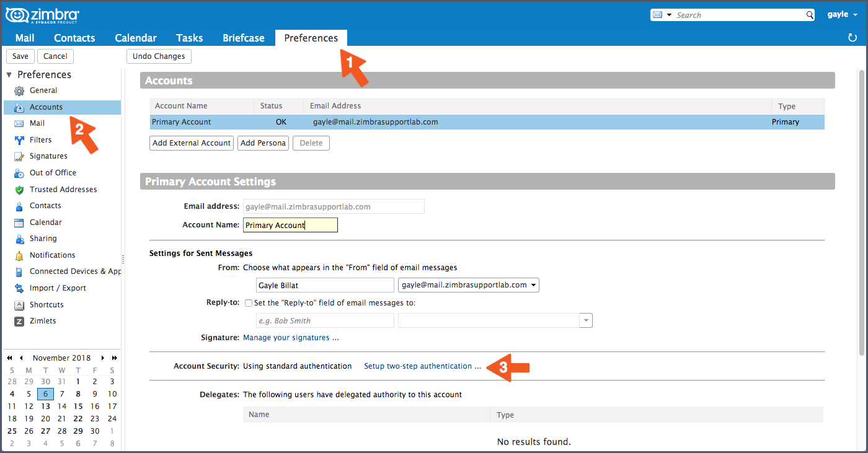
Task: Open Signatures preferences icon
Action: click(x=19, y=156)
